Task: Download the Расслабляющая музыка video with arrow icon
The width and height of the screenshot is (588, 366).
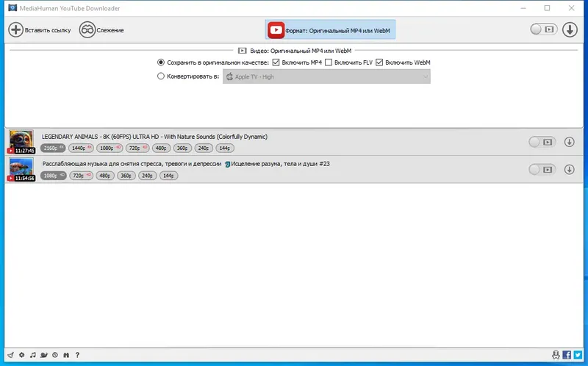Action: click(x=569, y=170)
